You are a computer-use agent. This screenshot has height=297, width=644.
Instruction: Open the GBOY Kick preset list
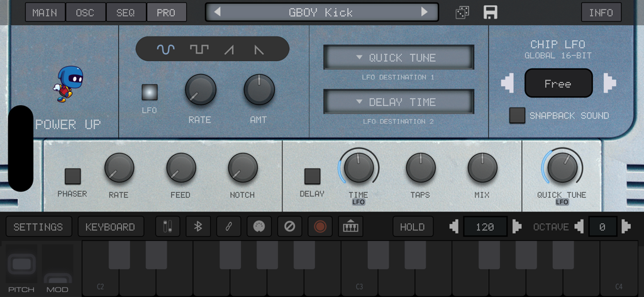coord(321,13)
